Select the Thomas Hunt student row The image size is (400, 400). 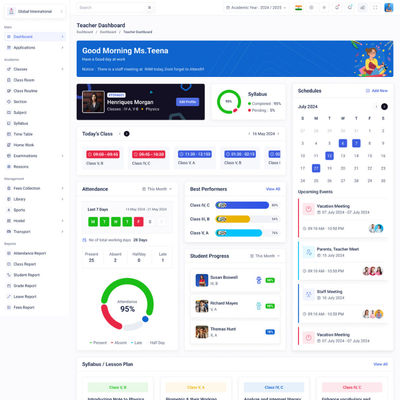[235, 332]
